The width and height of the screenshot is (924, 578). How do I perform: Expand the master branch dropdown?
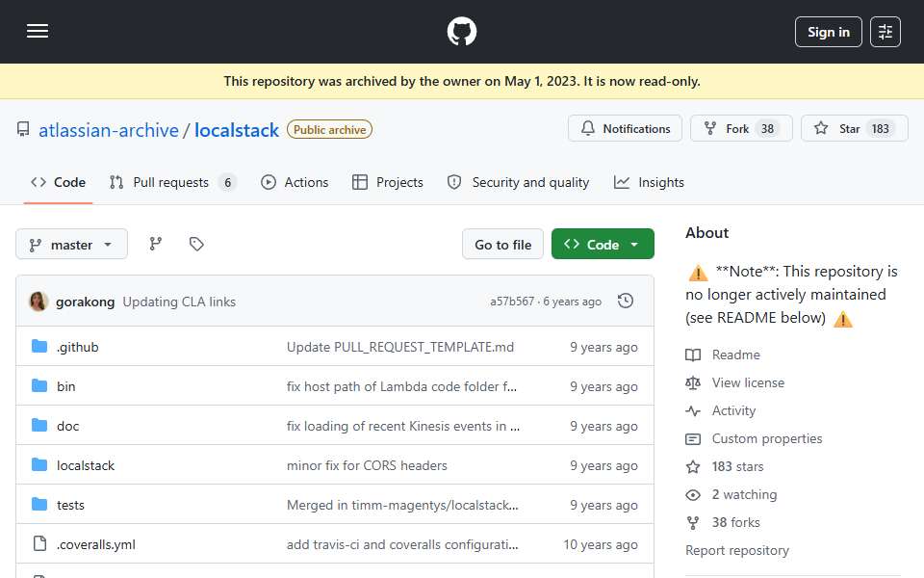point(71,244)
